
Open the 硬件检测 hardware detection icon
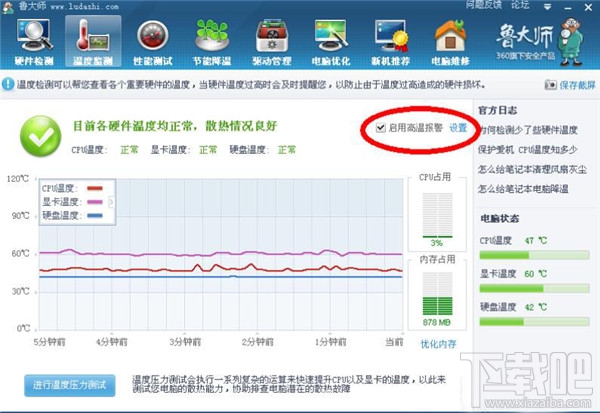(34, 35)
